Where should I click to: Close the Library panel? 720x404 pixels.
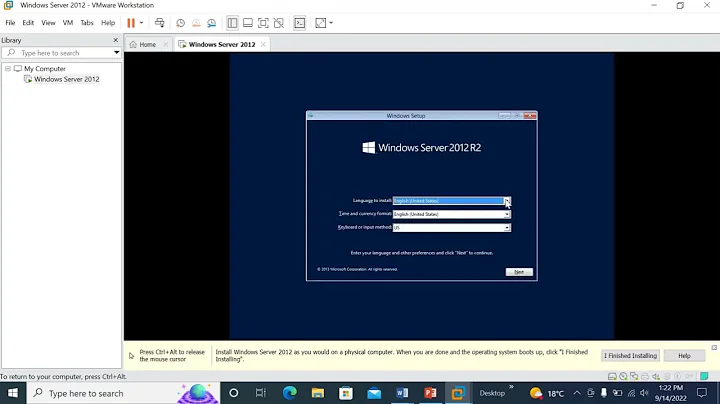click(x=116, y=40)
